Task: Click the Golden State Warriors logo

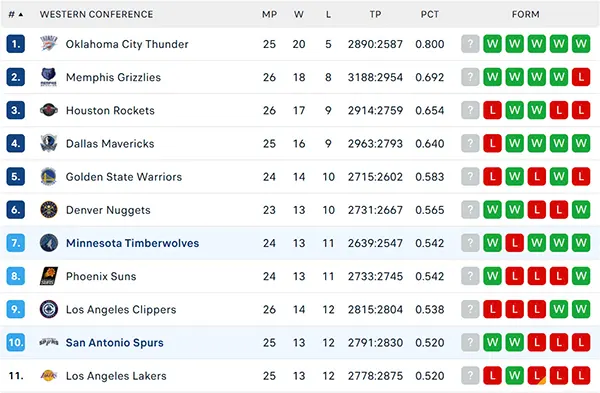Action: coord(49,177)
